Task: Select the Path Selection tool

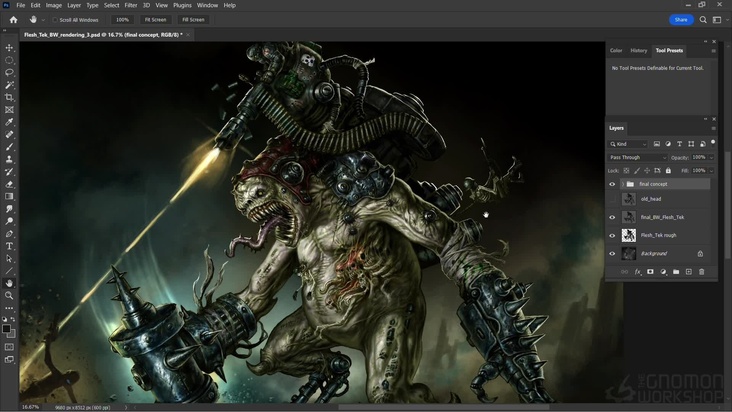Action: 9,258
